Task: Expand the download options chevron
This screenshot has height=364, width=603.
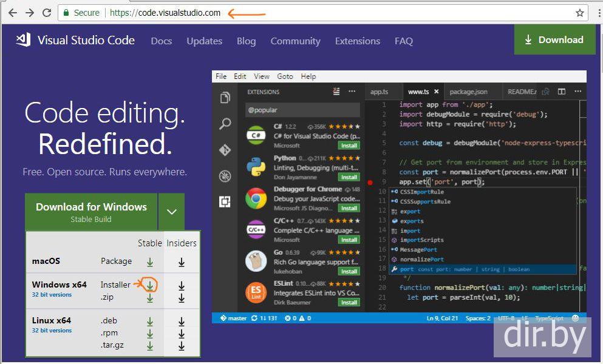Action: 172,212
